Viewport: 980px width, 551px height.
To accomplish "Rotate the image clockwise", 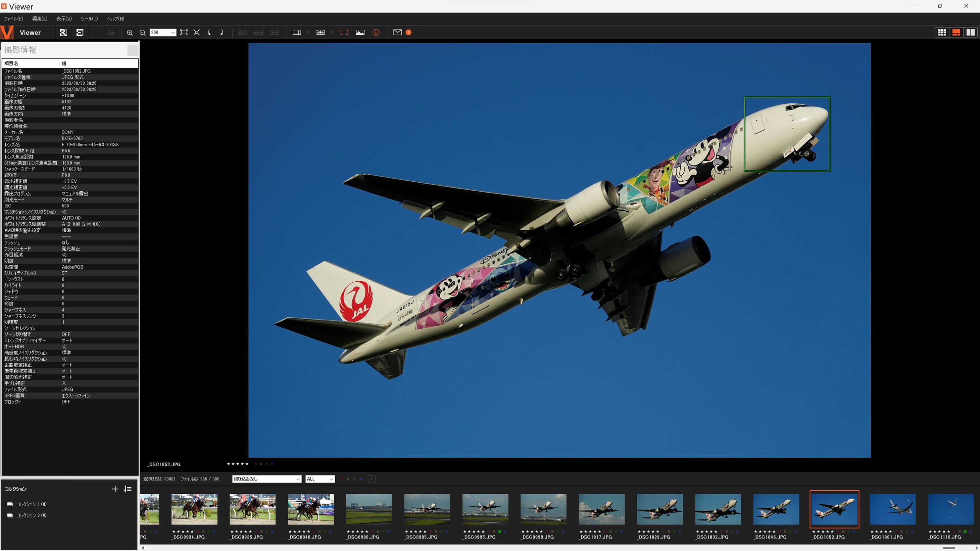I will (222, 32).
